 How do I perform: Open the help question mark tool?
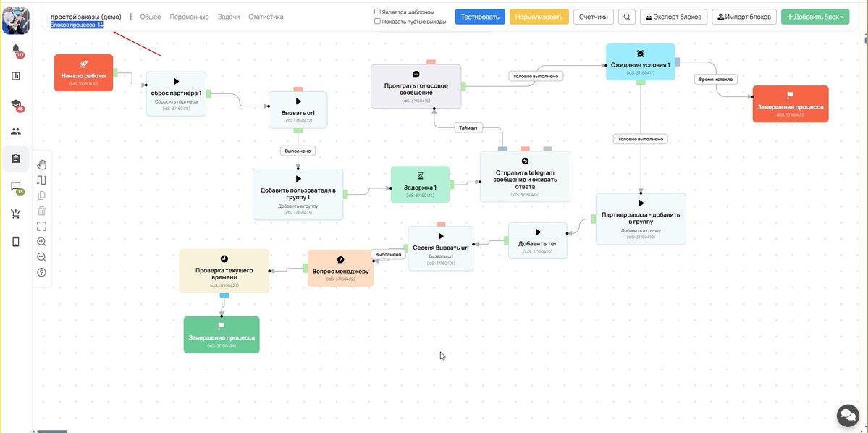coord(41,272)
